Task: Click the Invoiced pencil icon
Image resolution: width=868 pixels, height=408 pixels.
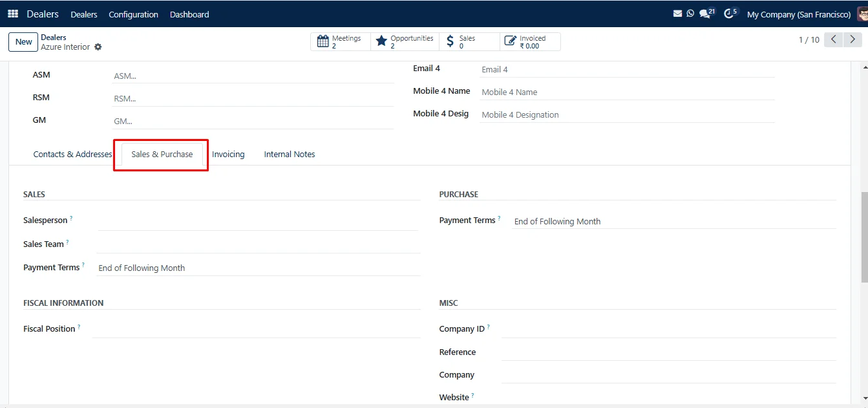Action: click(510, 42)
